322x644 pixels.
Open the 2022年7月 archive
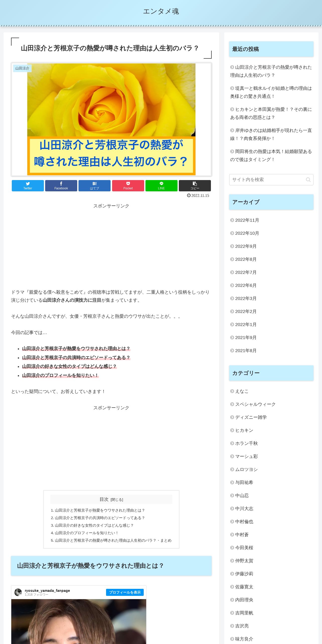coord(246,272)
